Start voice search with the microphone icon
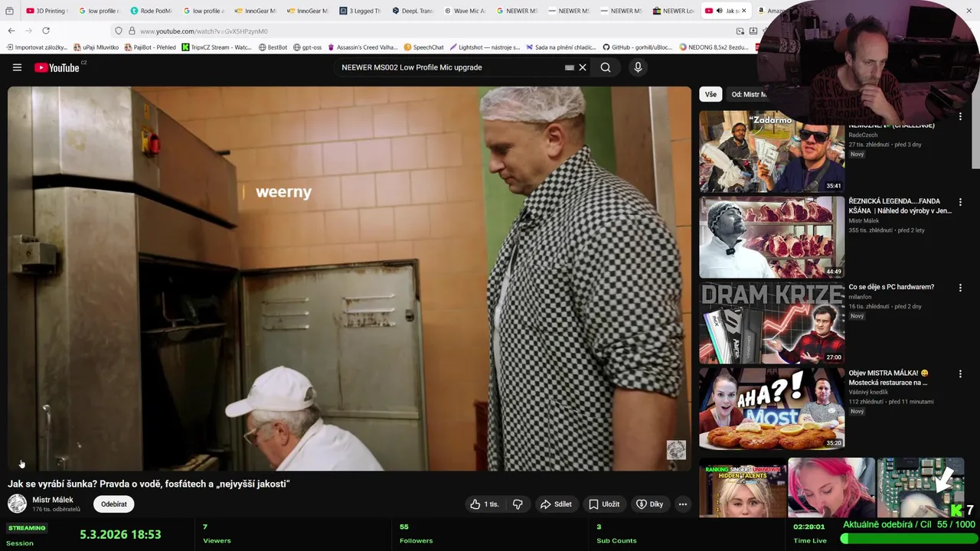 pos(638,67)
